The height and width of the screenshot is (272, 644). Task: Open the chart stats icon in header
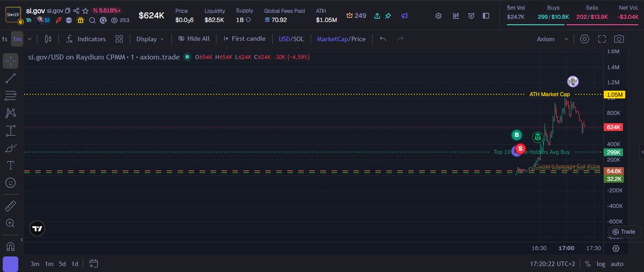456,16
